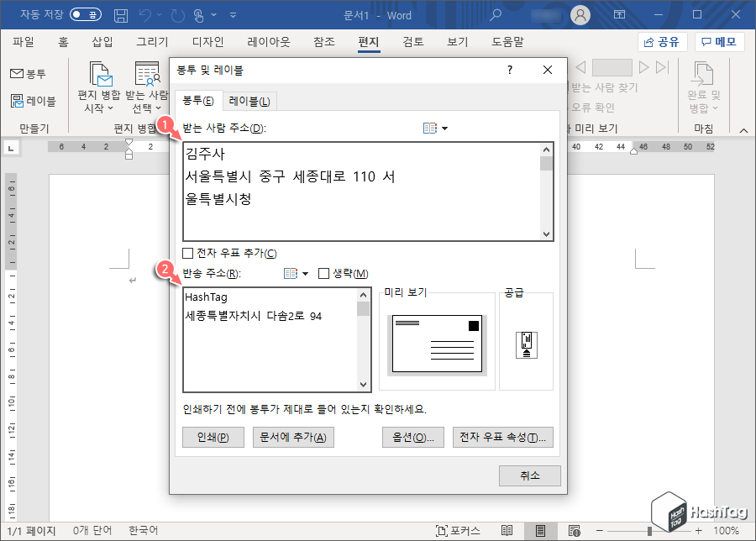Viewport: 756px width, 541px height.
Task: Collapse the ribbon with the chevron arrow
Action: point(743,130)
